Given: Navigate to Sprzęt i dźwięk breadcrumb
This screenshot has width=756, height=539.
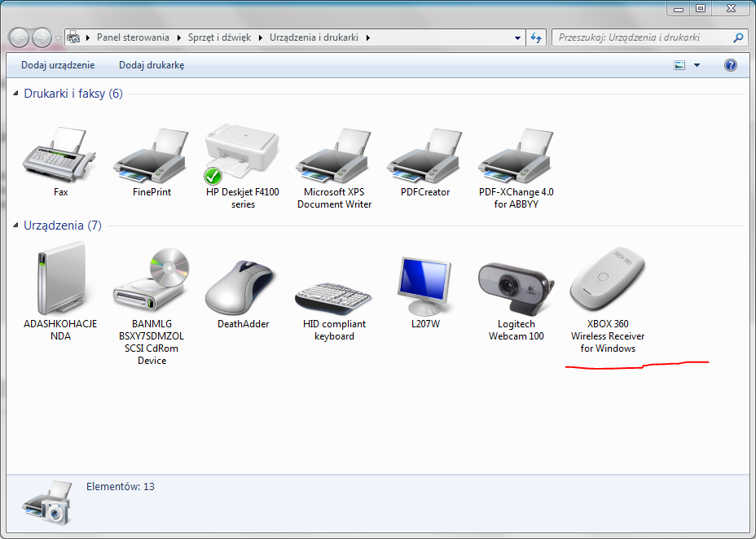Looking at the screenshot, I should click(x=219, y=37).
